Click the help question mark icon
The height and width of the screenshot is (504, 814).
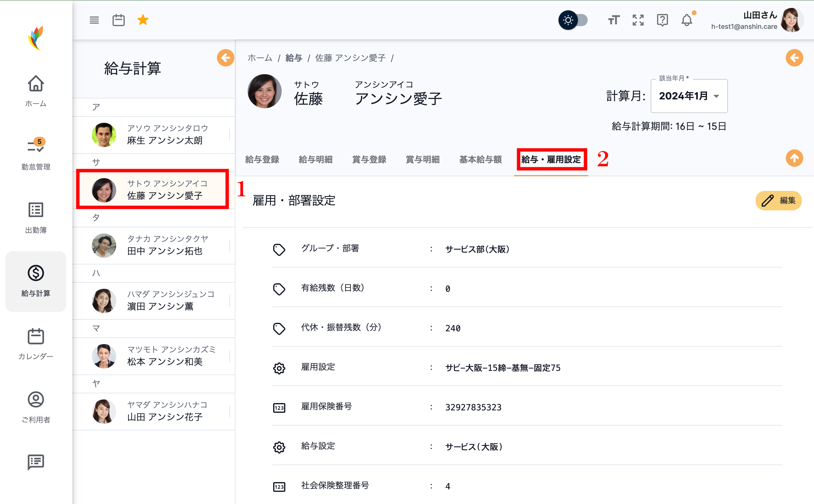pyautogui.click(x=662, y=20)
